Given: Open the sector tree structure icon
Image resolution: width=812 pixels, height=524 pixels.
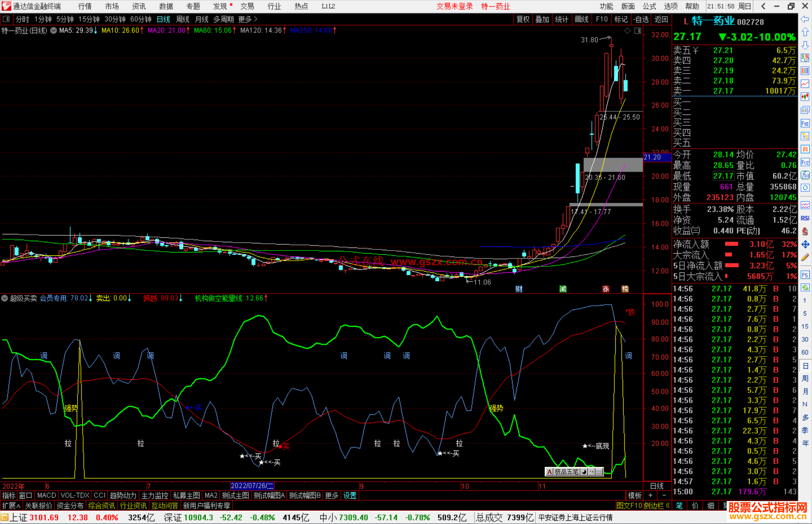Looking at the screenshot, I should [805, 136].
